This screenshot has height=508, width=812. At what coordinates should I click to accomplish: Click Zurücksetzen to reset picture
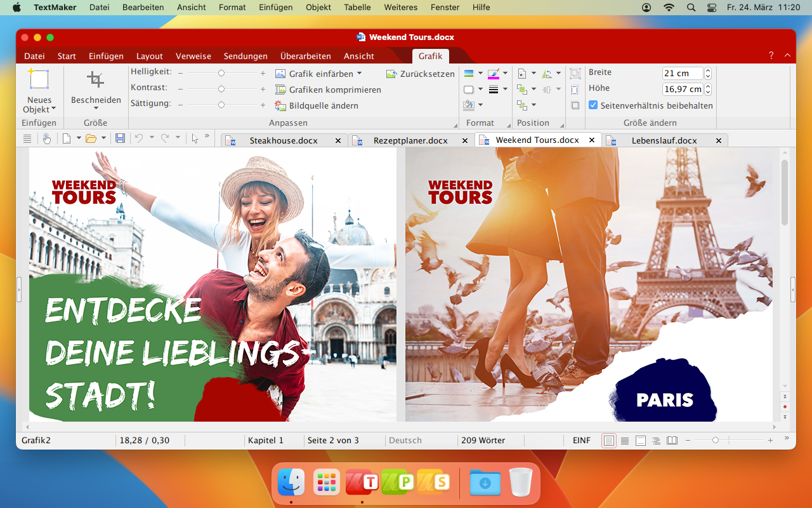tap(420, 74)
